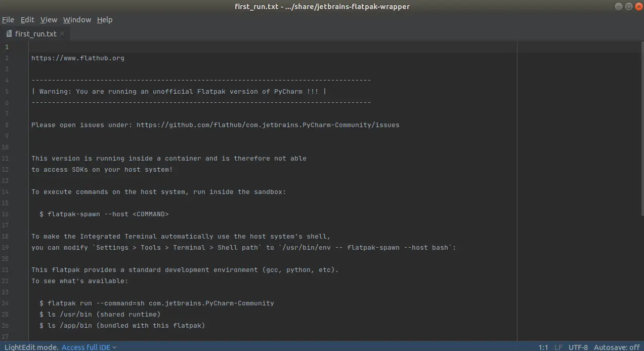Maximize the LightEdit window
This screenshot has height=351, width=644.
click(x=629, y=6)
